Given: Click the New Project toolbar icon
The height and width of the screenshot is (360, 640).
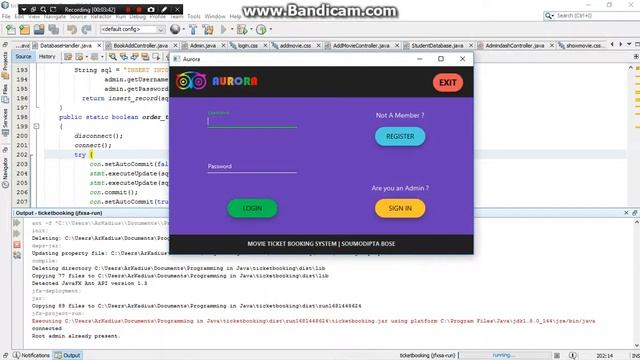Looking at the screenshot, I should click(24, 29).
